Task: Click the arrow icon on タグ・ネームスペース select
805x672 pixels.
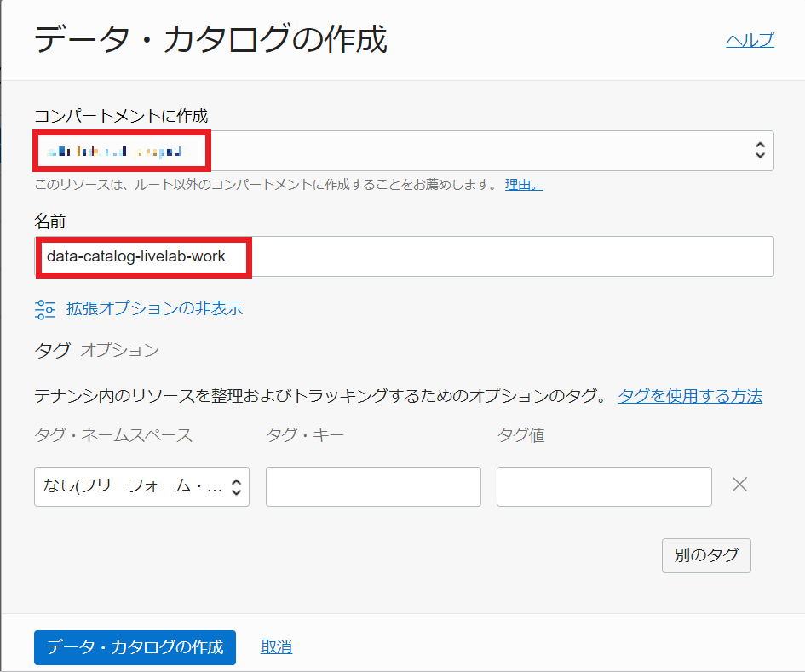Action: 237,487
